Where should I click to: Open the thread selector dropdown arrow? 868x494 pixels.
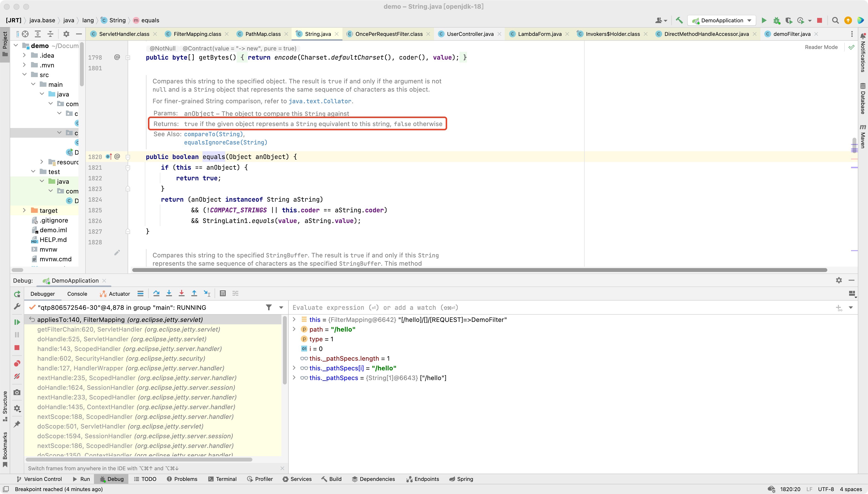click(x=281, y=307)
